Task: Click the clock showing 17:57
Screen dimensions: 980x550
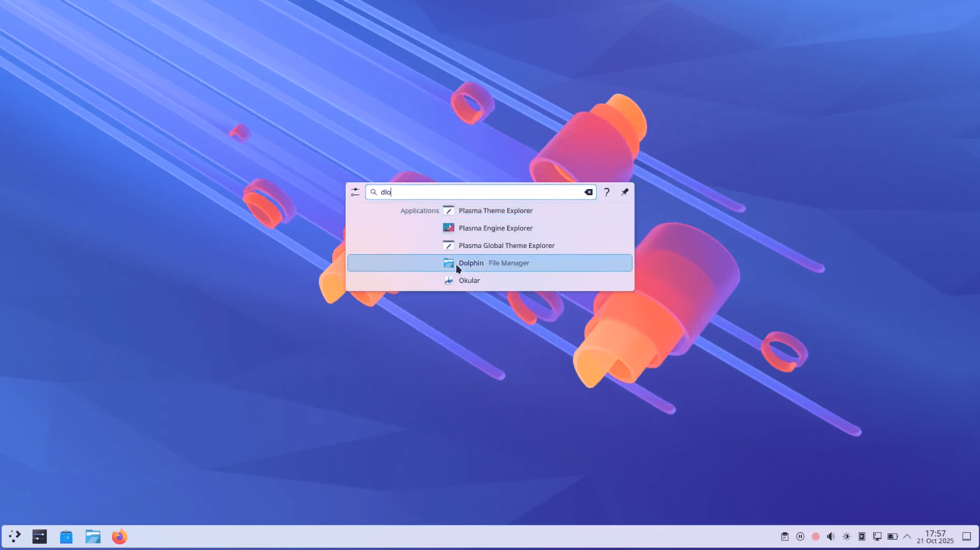Action: coord(935,536)
